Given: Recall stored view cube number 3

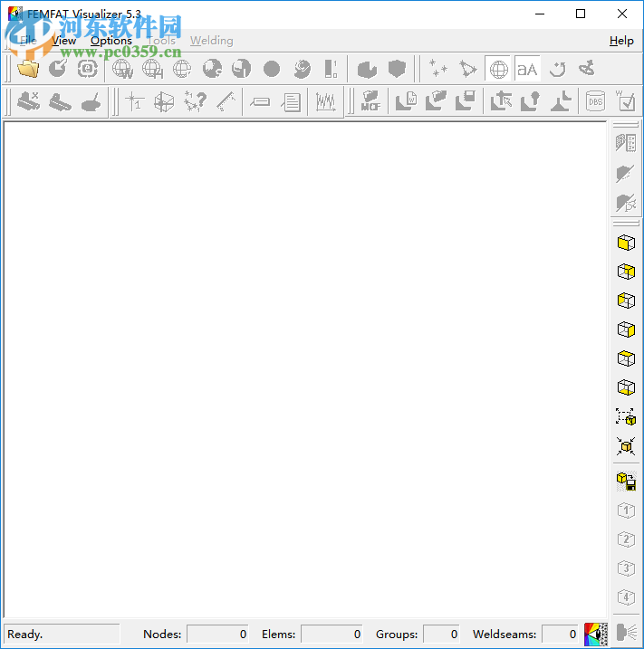Looking at the screenshot, I should pos(626,568).
